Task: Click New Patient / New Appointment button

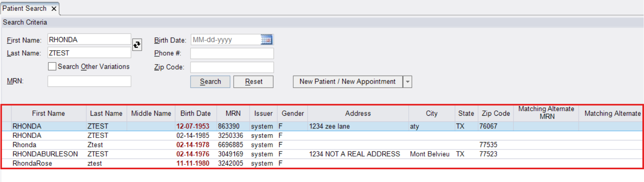Action: click(348, 82)
